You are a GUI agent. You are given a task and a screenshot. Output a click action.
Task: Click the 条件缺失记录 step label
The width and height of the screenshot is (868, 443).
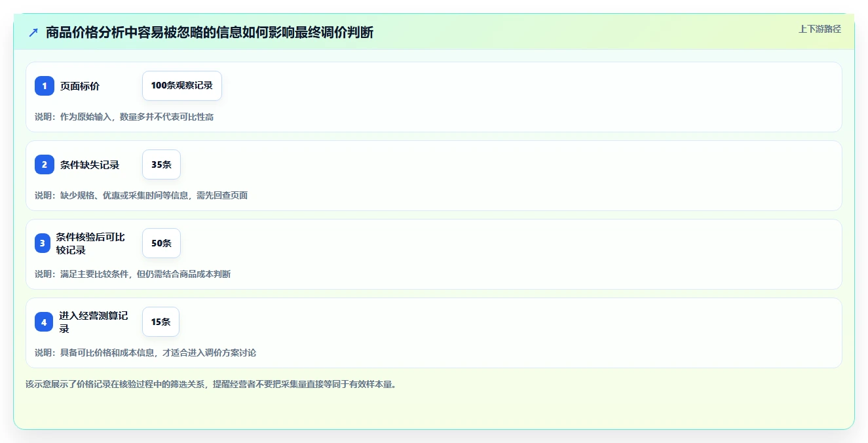point(90,164)
